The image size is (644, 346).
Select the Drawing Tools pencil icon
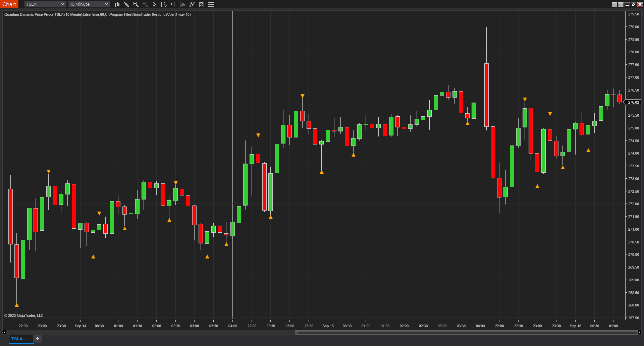126,4
